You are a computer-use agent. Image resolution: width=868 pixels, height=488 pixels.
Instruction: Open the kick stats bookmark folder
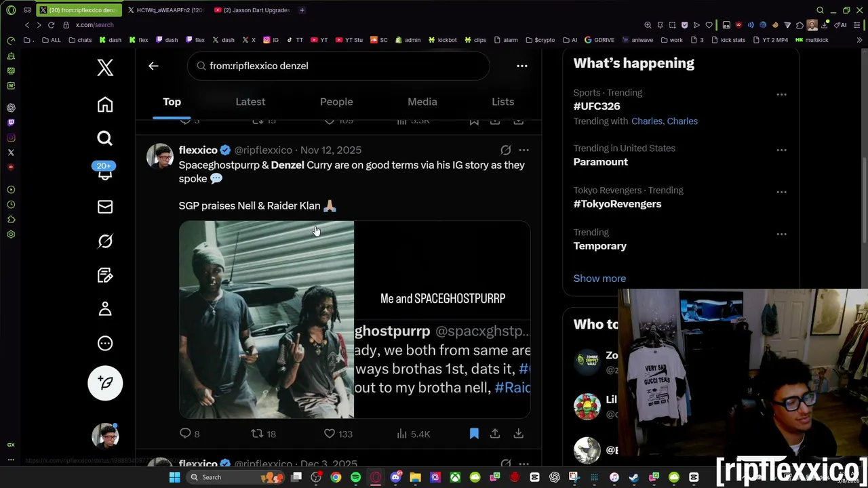pos(728,40)
